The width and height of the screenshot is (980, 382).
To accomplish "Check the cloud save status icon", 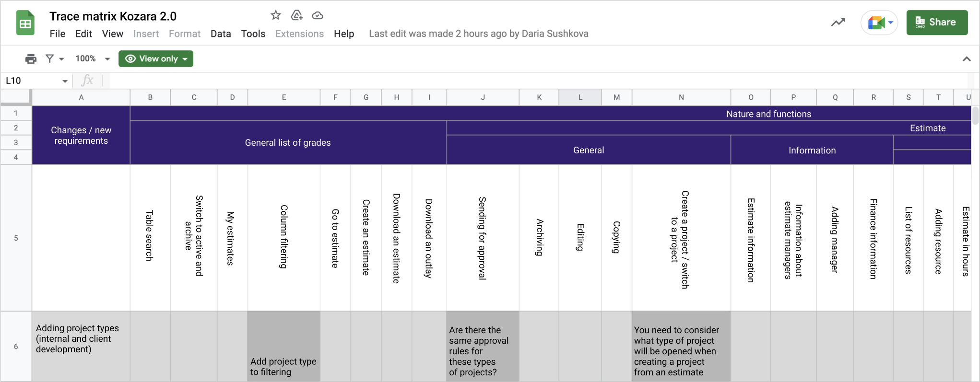I will point(318,15).
